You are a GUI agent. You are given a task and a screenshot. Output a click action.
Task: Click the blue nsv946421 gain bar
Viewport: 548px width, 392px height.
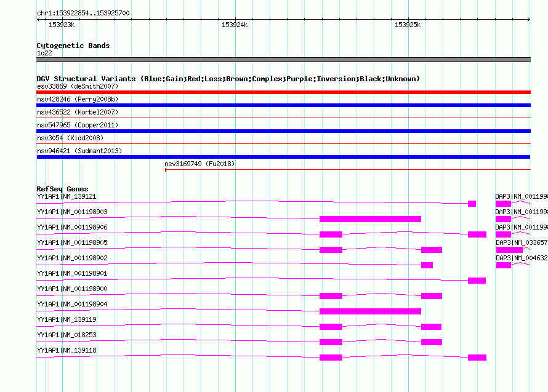[x=283, y=157]
